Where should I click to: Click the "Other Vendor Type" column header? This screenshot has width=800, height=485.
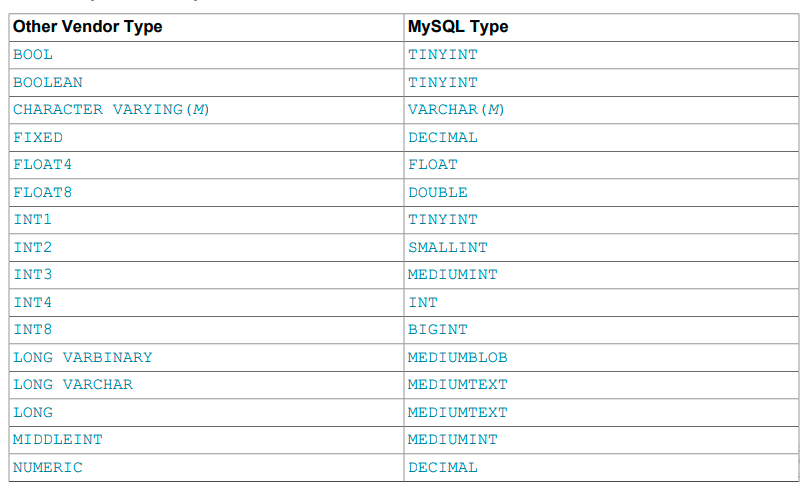87,26
